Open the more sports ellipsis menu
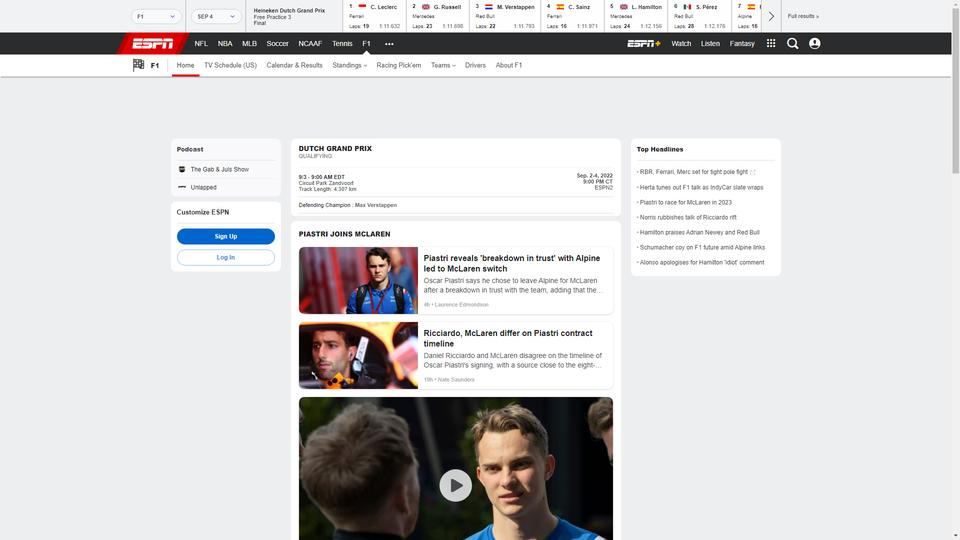 389,44
